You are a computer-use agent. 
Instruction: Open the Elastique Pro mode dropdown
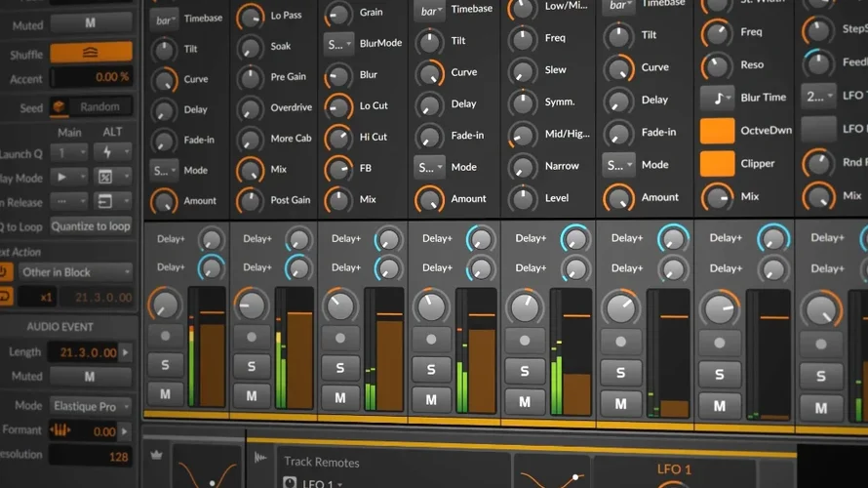(x=92, y=406)
